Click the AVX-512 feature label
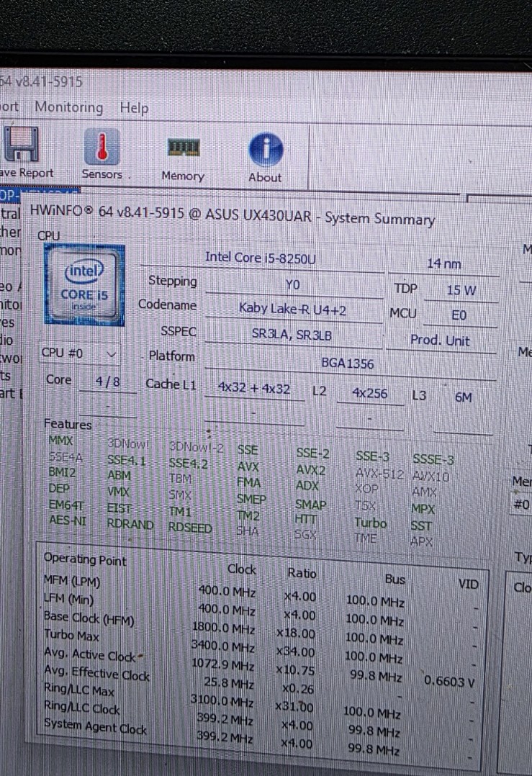The width and height of the screenshot is (532, 776). click(x=379, y=474)
